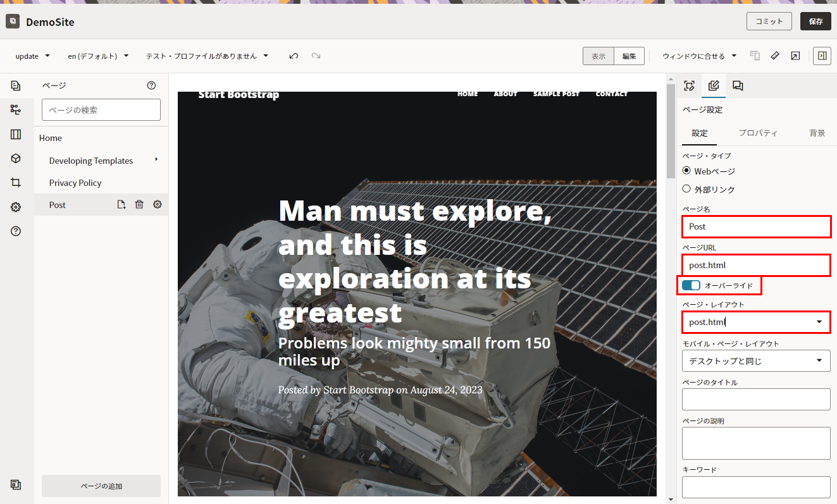Viewport: 837px width, 504px height.
Task: Open the test profile dropdown
Action: click(x=207, y=56)
